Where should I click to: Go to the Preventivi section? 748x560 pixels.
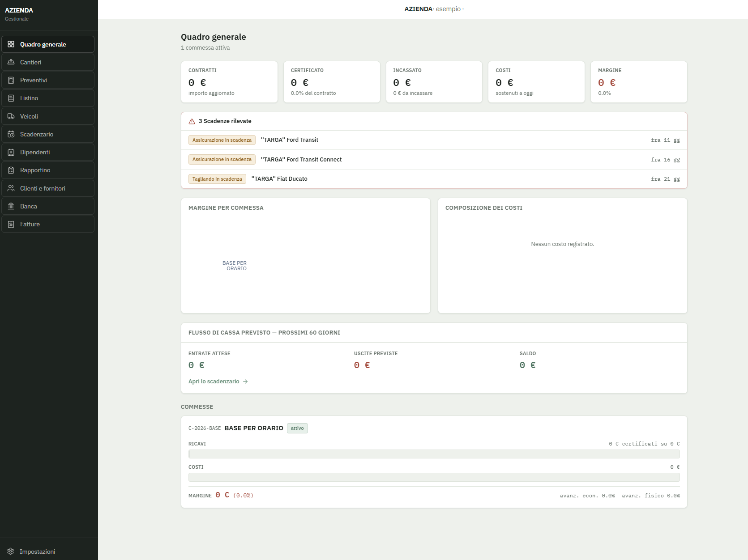point(48,80)
